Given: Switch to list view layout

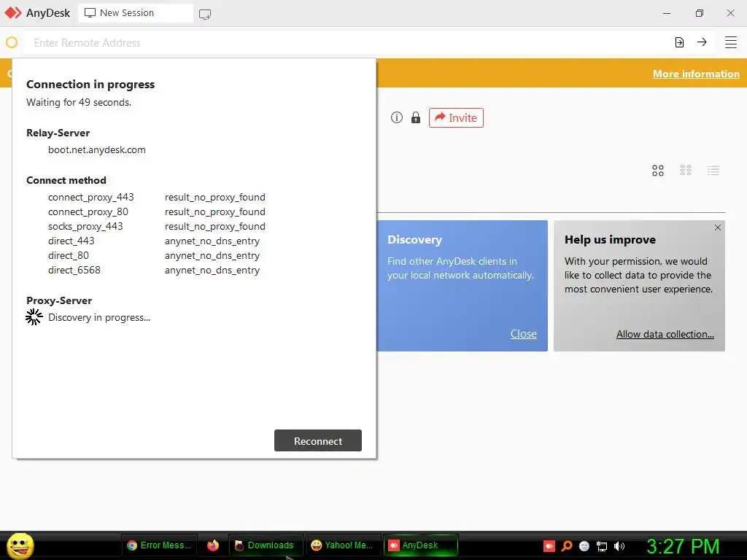Looking at the screenshot, I should click(713, 171).
